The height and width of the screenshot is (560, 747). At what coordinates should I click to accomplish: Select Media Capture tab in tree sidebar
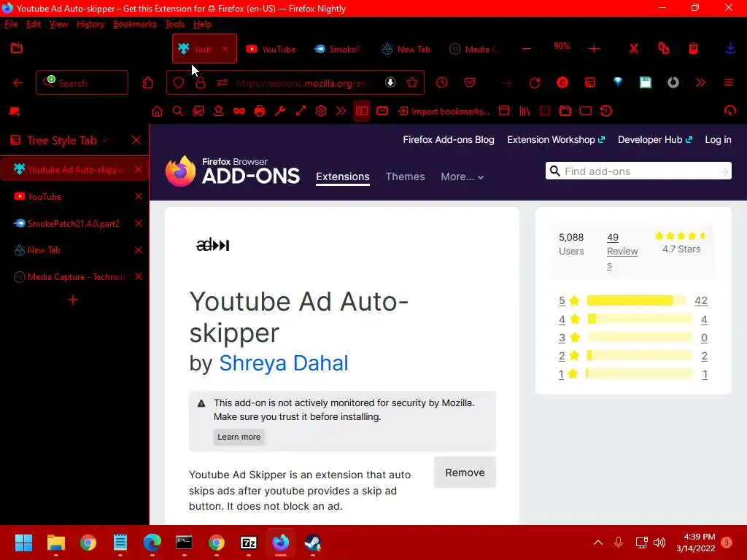pos(74,276)
